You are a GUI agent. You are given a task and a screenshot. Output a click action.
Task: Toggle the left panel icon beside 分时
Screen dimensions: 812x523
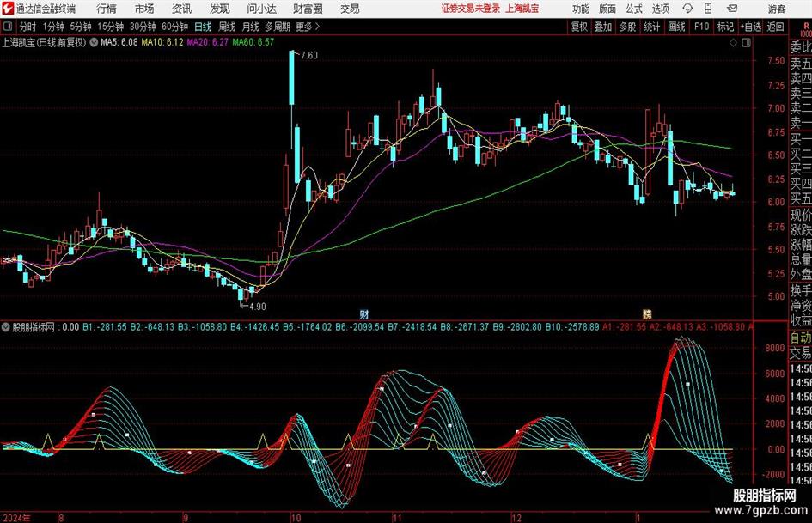(8, 27)
